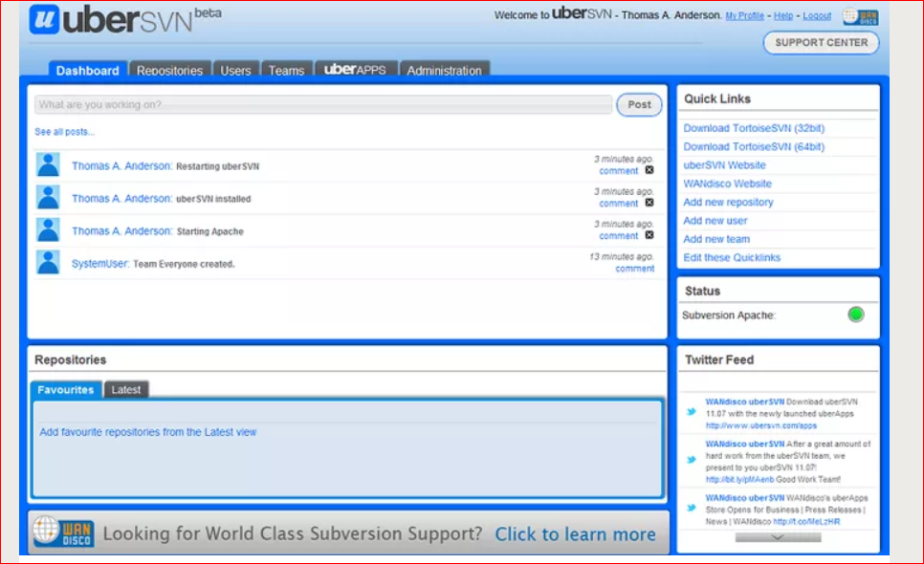Viewport: 924px width, 564px height.
Task: Click the green Subversion Apache status indicator
Action: (856, 315)
